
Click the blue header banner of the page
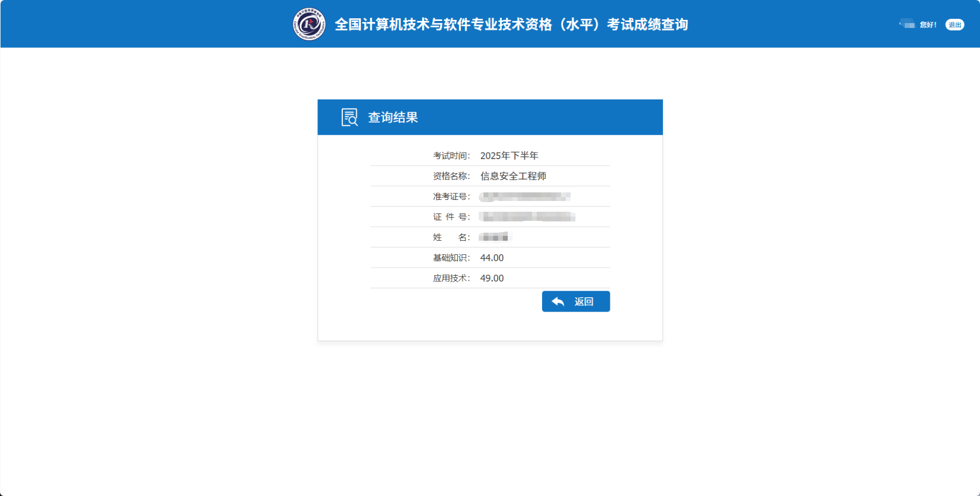click(161, 24)
